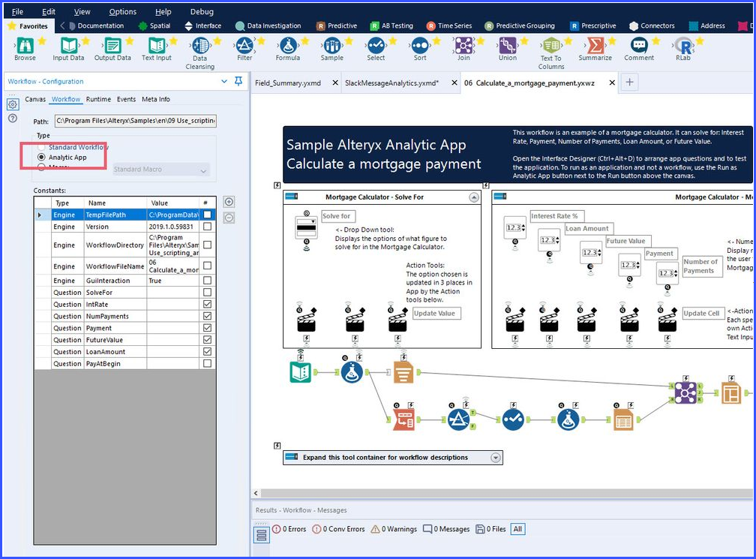Select the Select tool in palette

(376, 46)
